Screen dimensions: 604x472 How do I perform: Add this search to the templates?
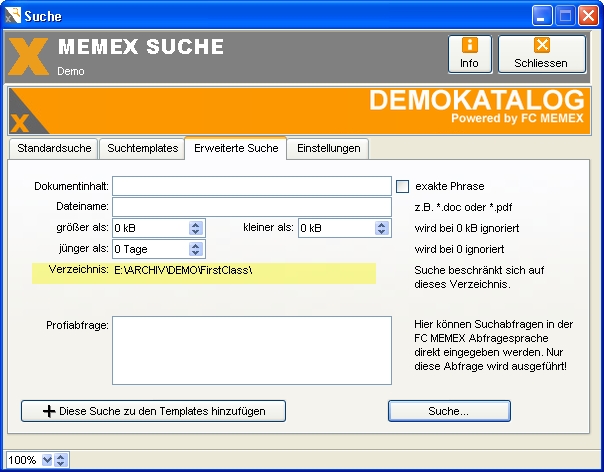tap(153, 411)
